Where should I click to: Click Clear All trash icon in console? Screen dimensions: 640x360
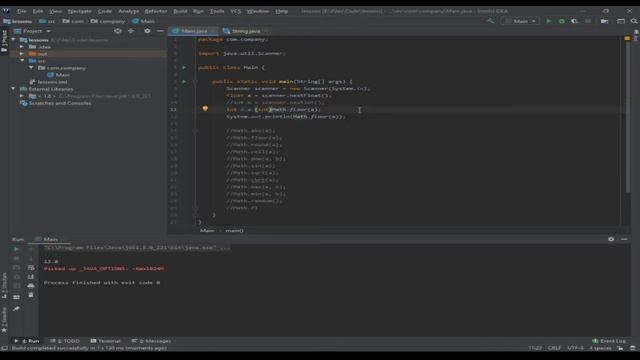(x=31, y=295)
